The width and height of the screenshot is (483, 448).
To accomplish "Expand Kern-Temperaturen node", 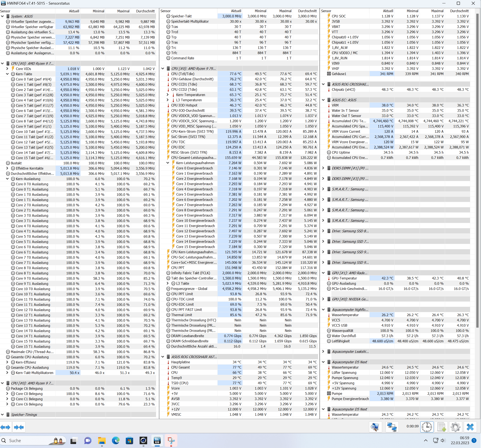I will [167, 95].
